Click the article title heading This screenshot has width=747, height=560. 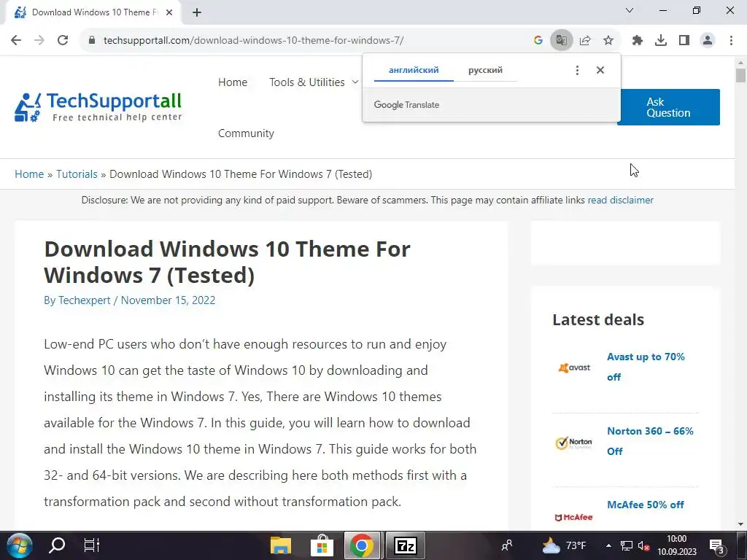tap(227, 262)
